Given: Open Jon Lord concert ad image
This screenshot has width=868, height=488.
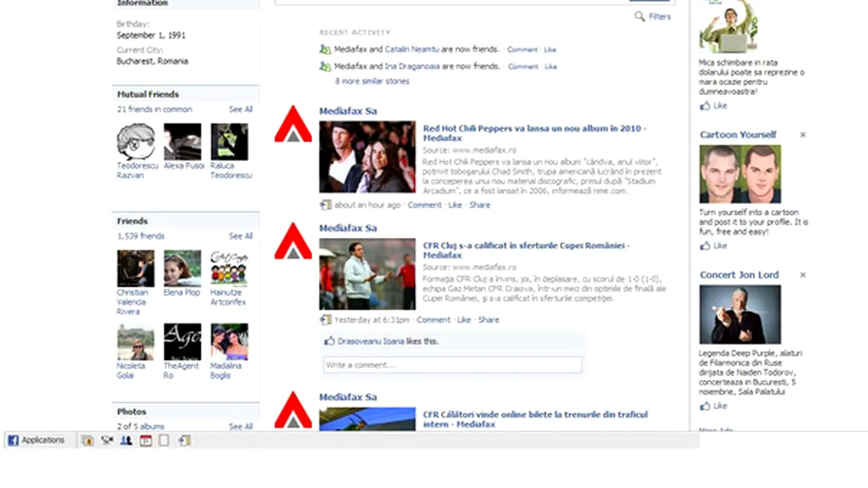Looking at the screenshot, I should 740,314.
